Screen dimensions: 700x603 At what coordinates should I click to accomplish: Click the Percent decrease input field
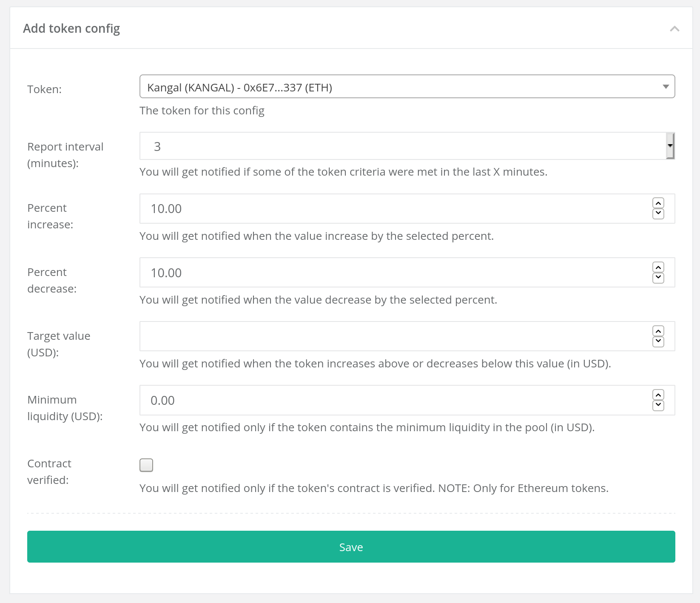click(407, 272)
